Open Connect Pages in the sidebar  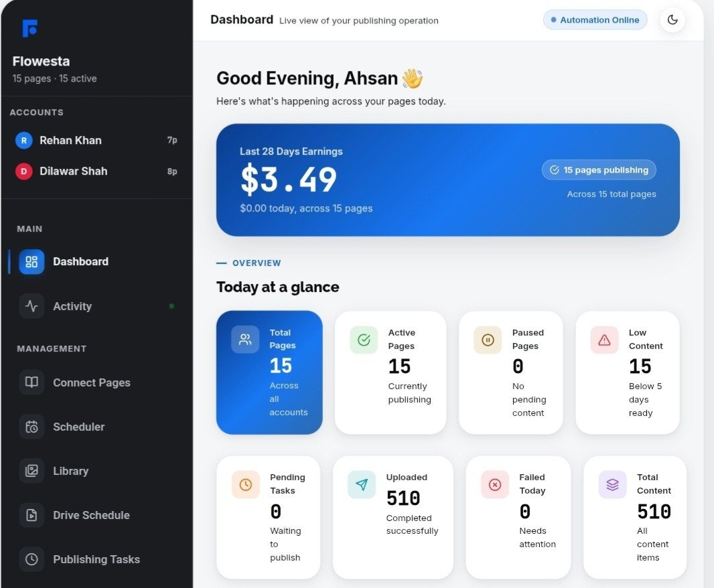coord(96,382)
